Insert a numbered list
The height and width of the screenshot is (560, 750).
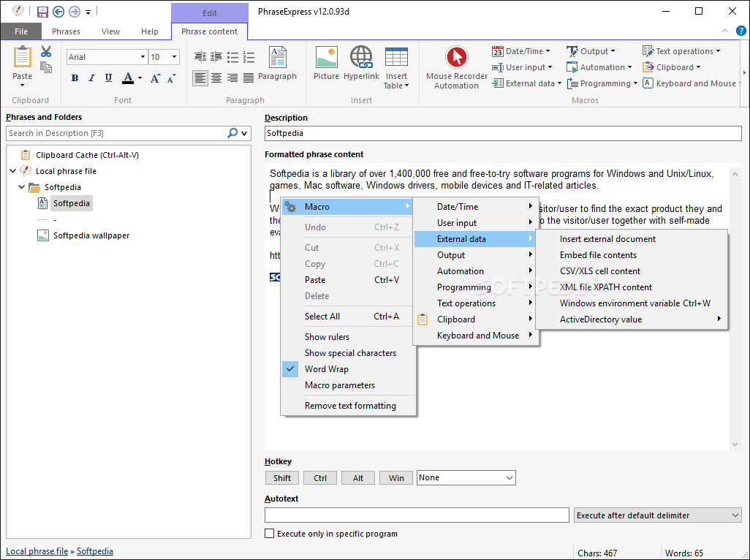click(x=249, y=57)
